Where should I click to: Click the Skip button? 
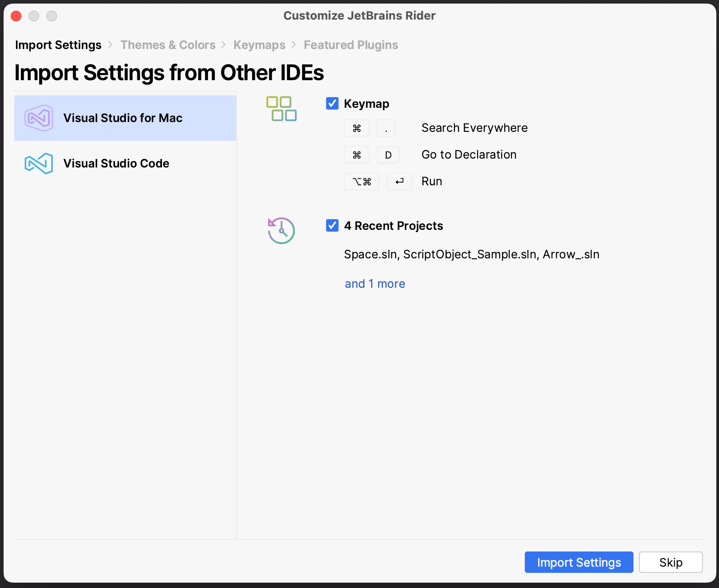671,562
